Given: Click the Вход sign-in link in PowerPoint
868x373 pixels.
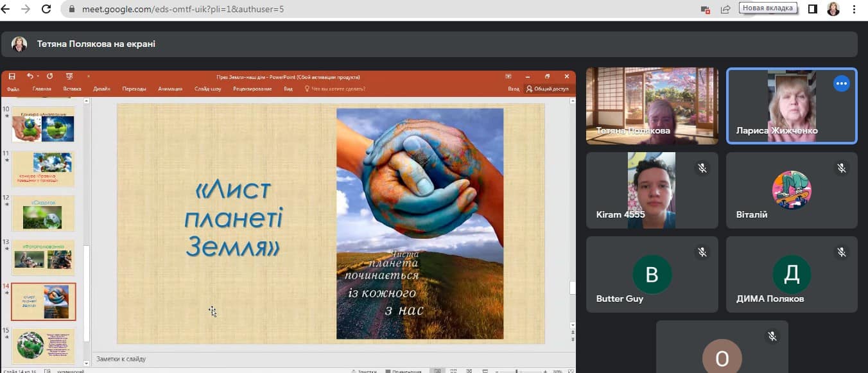Looking at the screenshot, I should [514, 89].
